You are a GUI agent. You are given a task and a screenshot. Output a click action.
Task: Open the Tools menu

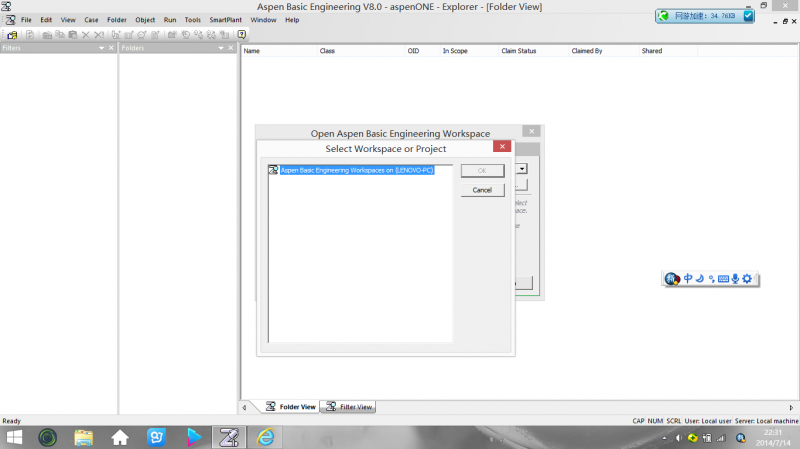[192, 20]
